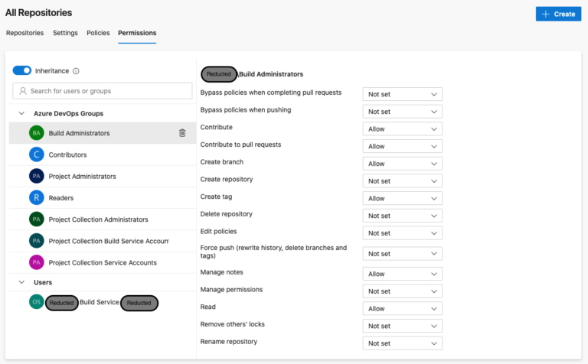This screenshot has width=588, height=364.
Task: Select the Permissions tab
Action: tap(137, 33)
